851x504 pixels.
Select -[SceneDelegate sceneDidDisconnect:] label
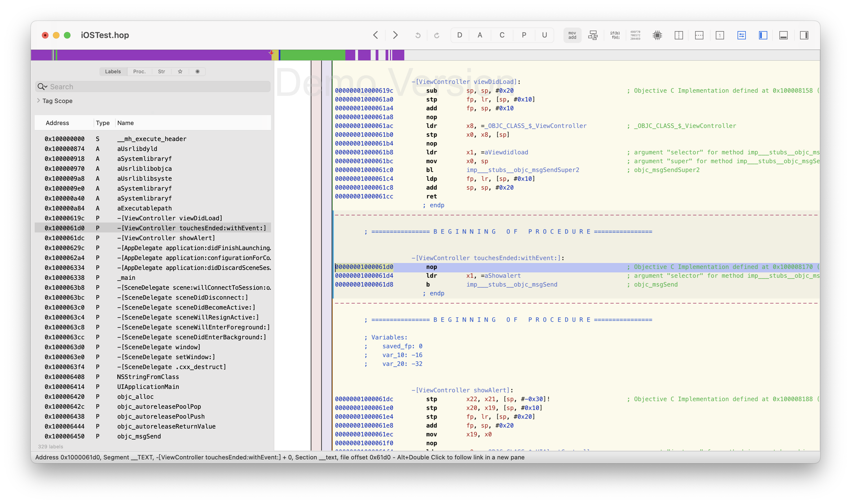tap(153, 297)
